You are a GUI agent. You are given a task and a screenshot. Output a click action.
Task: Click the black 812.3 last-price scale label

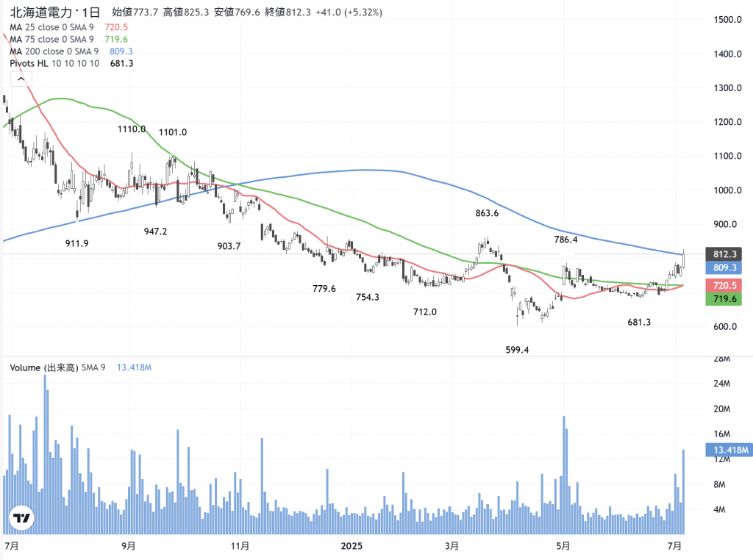pos(724,254)
